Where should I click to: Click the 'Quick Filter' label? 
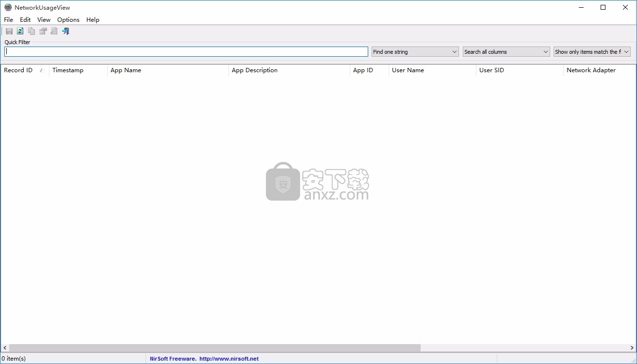pos(17,42)
